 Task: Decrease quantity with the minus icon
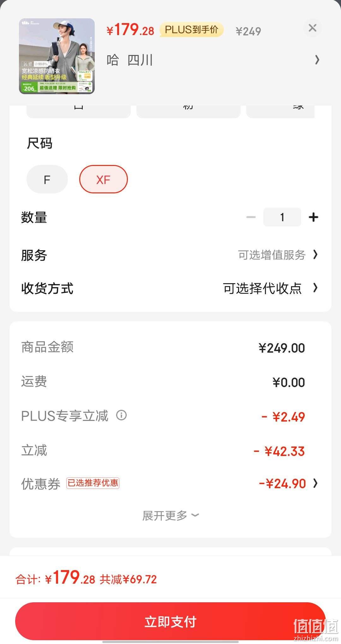click(x=251, y=217)
